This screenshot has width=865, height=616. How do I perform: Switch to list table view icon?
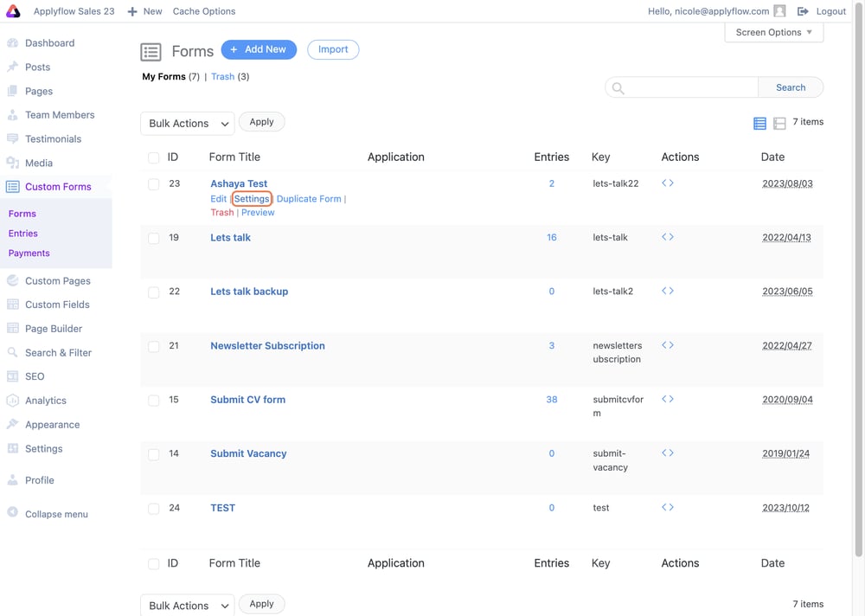click(759, 123)
